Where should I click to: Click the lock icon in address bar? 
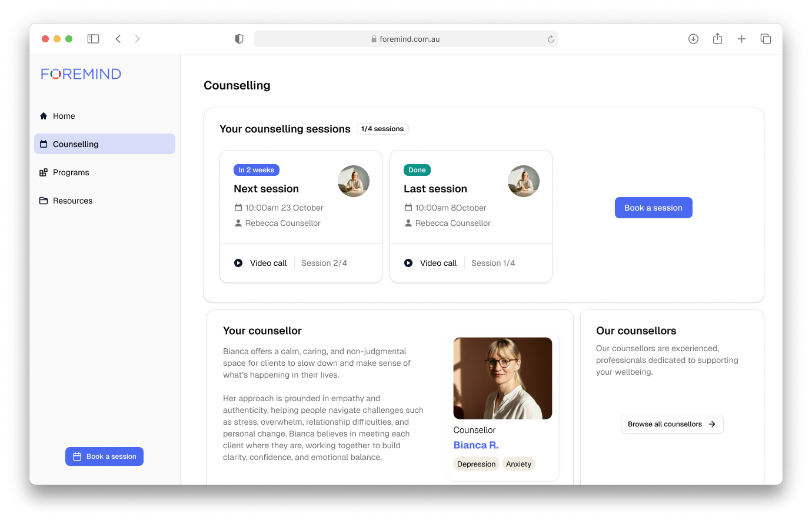(374, 39)
